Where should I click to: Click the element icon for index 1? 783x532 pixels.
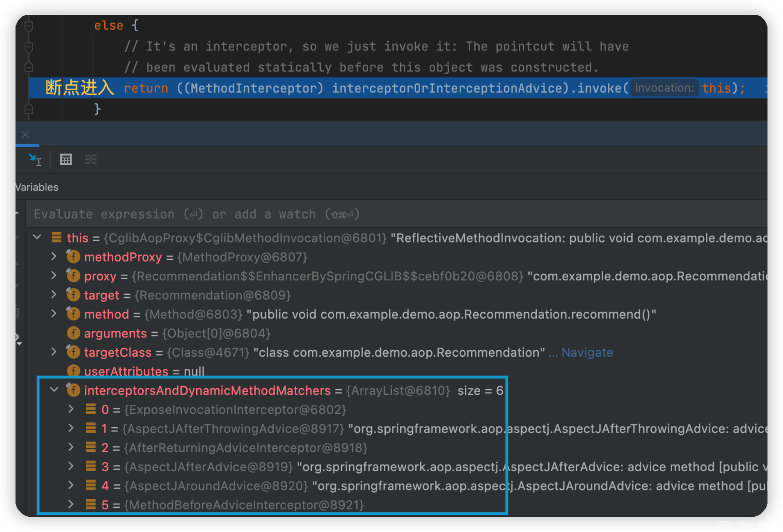tap(91, 428)
